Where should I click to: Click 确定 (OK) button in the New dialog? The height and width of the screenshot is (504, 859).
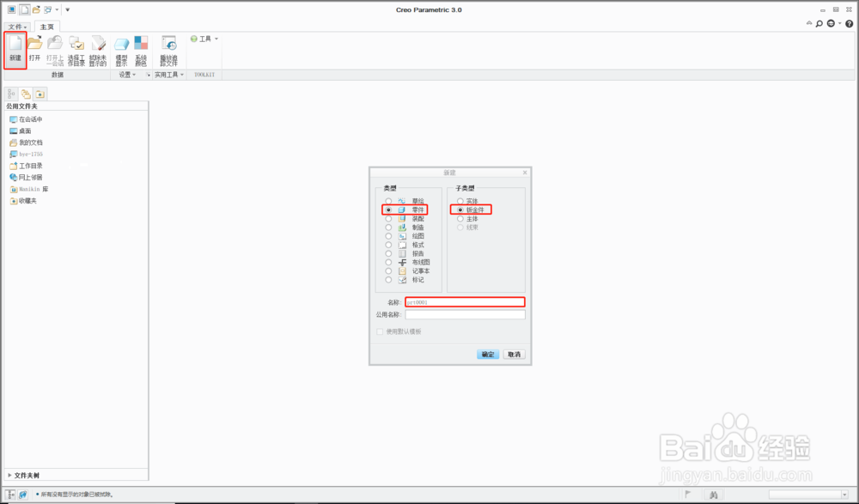(488, 355)
